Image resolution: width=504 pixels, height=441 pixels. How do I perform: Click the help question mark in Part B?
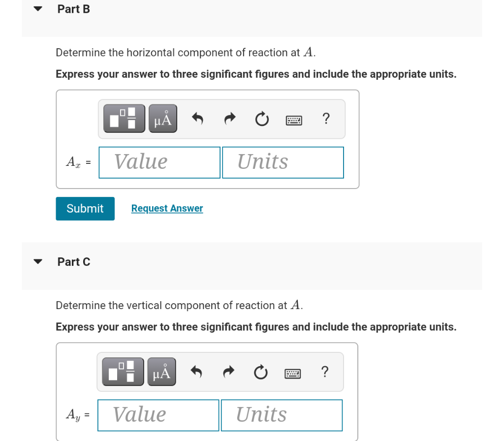coord(326,119)
